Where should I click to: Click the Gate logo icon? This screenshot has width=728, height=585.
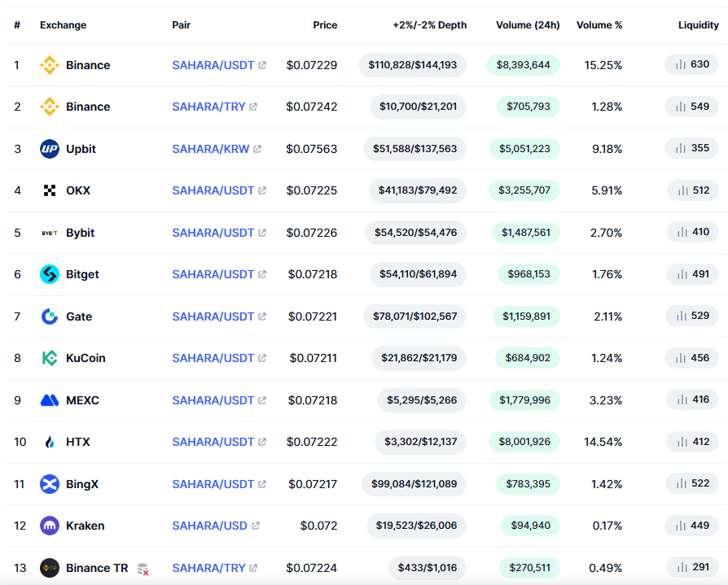pos(49,317)
